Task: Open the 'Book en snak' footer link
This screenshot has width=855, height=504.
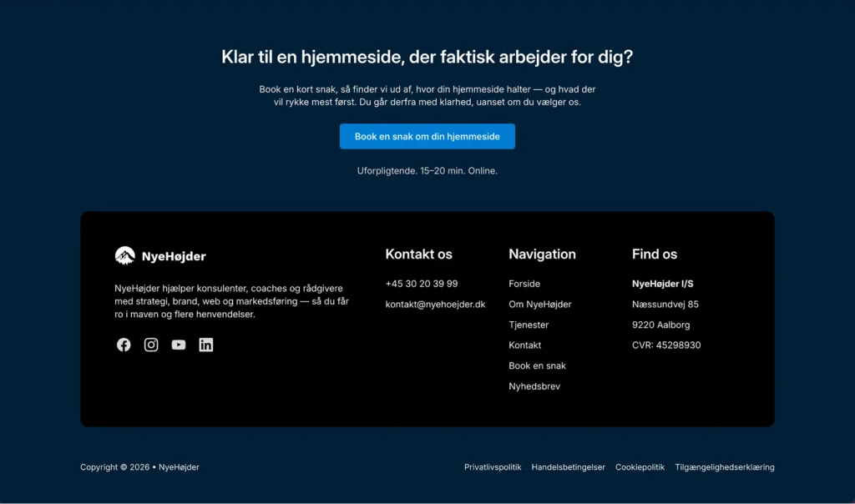Action: (x=537, y=365)
